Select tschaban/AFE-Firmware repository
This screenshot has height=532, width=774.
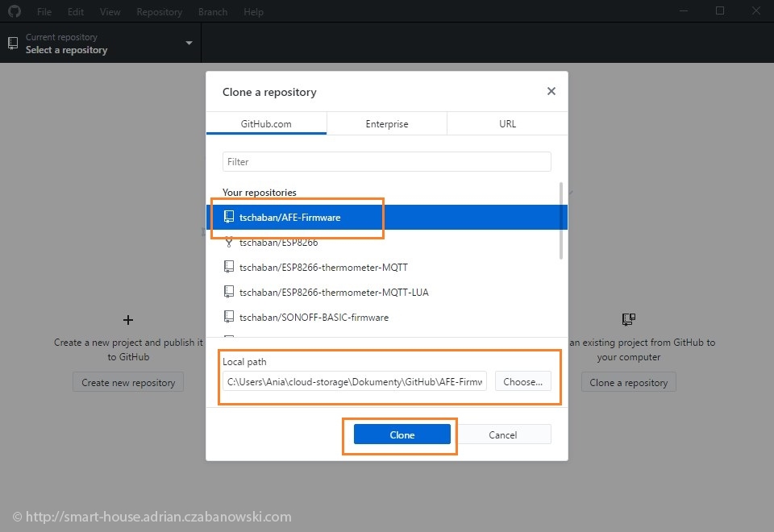coord(387,217)
